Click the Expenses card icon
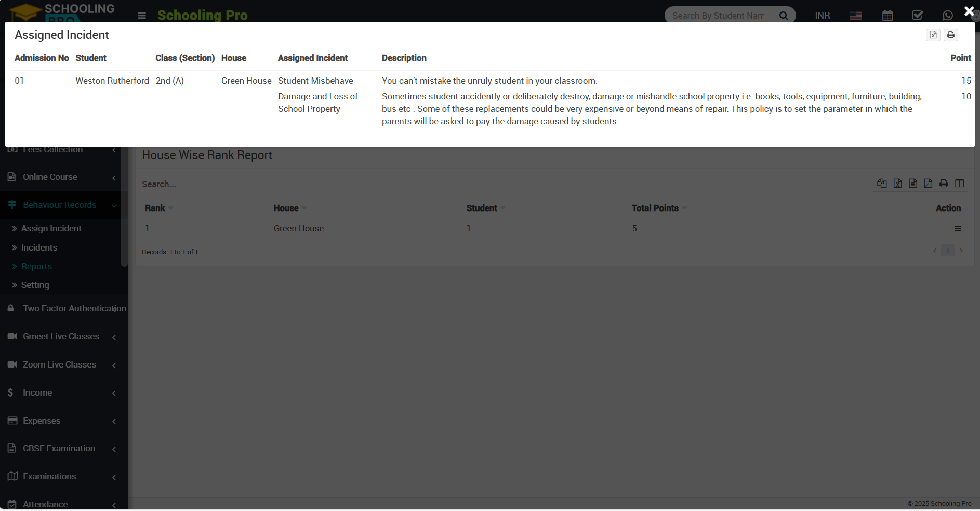Viewport: 980px width, 511px height. 12,421
